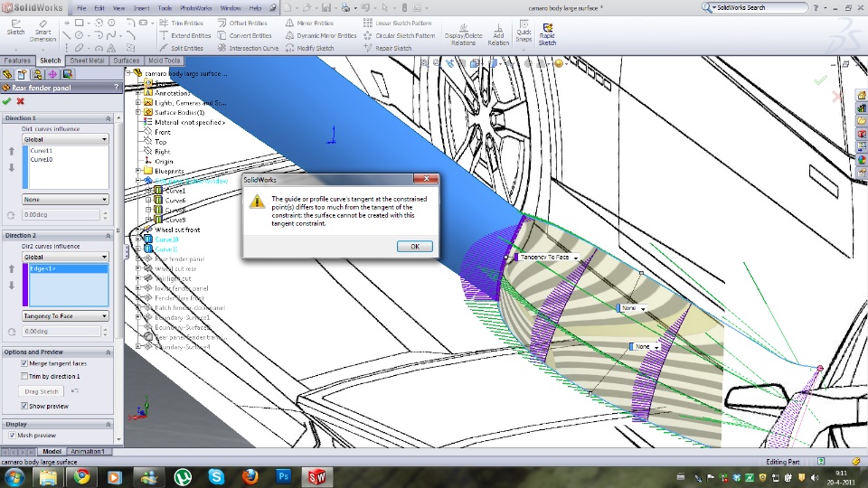Viewport: 868px width, 488px height.
Task: Toggle Mesh preview checkbox
Action: [12, 436]
